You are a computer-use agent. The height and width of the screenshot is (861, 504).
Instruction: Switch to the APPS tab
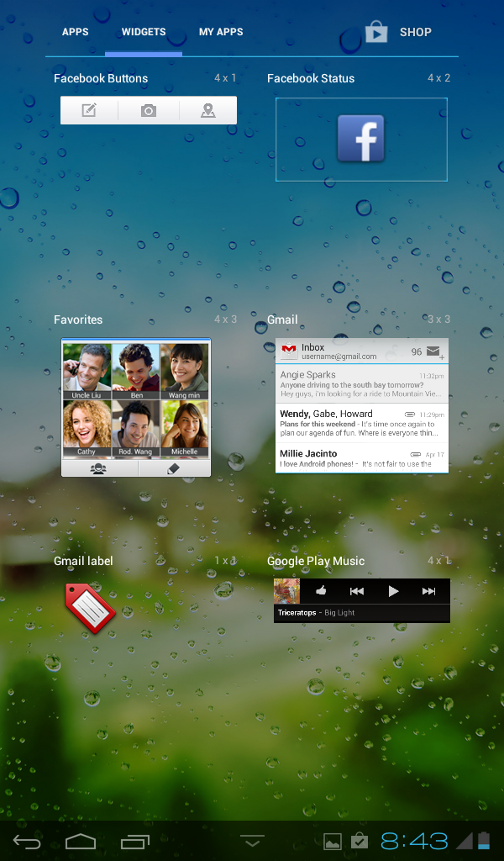(75, 32)
